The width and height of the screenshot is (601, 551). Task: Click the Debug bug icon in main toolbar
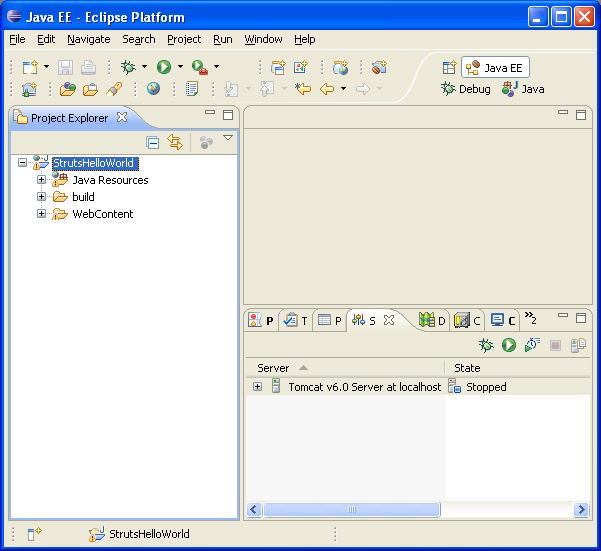coord(128,67)
